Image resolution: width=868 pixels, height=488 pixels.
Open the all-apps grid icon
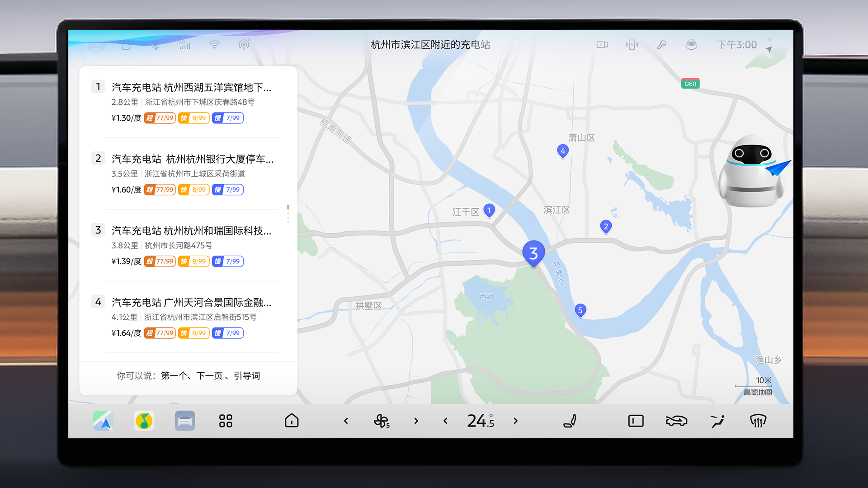point(226,421)
